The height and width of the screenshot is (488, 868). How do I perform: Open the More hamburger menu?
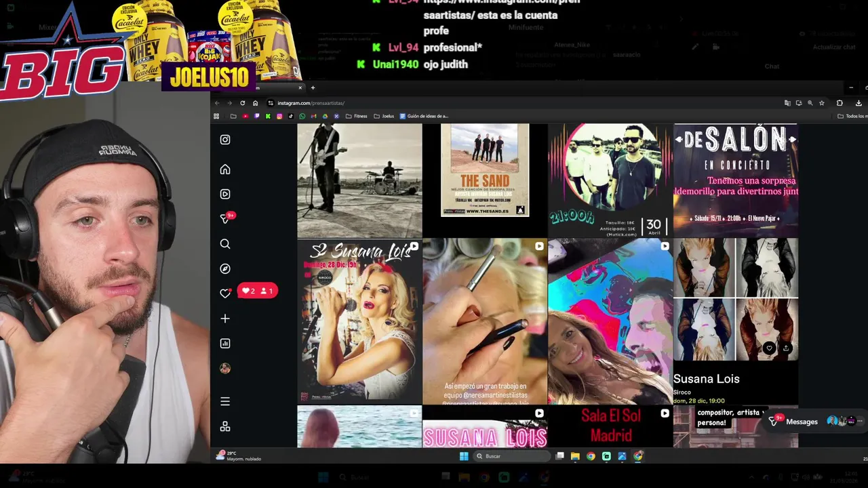click(x=225, y=401)
